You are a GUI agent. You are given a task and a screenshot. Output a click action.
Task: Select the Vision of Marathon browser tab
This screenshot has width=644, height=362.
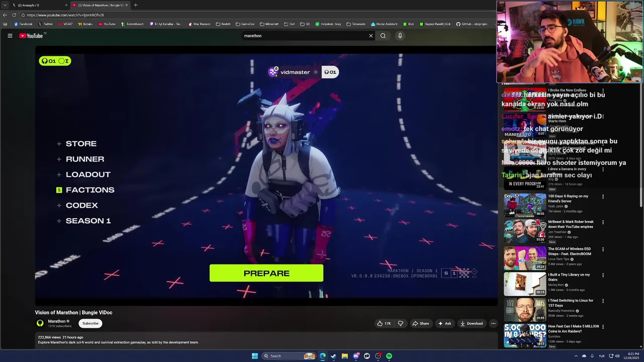pos(99,5)
